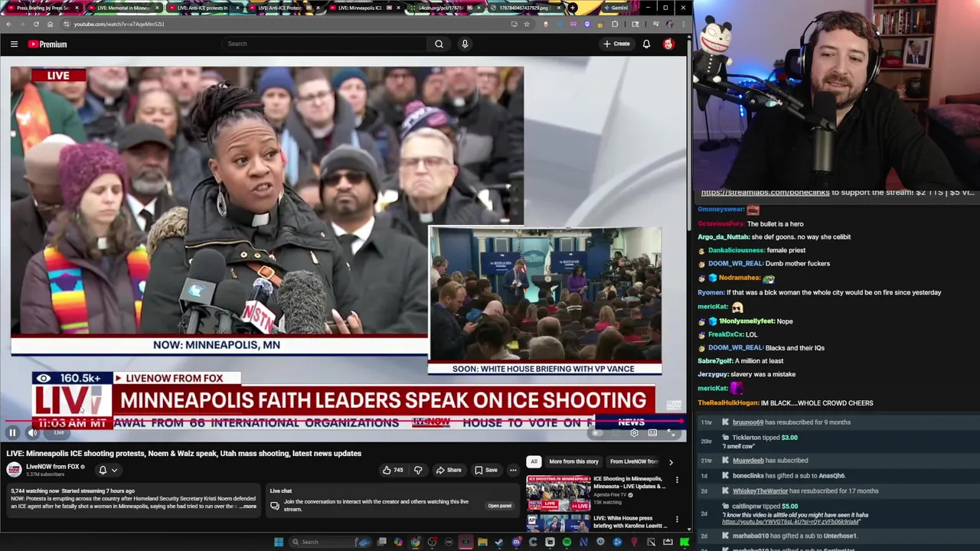Screen dimensions: 980x551
Task: Open the streamlabs.com/boneclinks link in chat
Action: coord(765,192)
